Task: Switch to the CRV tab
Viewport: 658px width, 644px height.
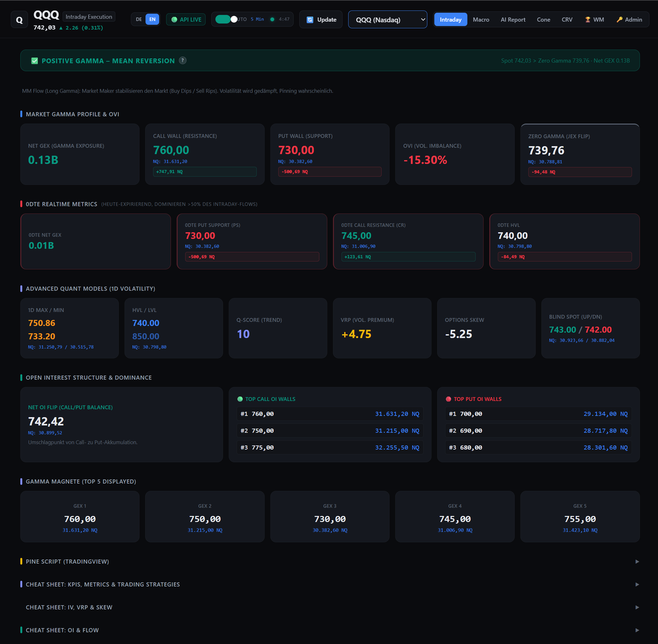Action: 567,20
